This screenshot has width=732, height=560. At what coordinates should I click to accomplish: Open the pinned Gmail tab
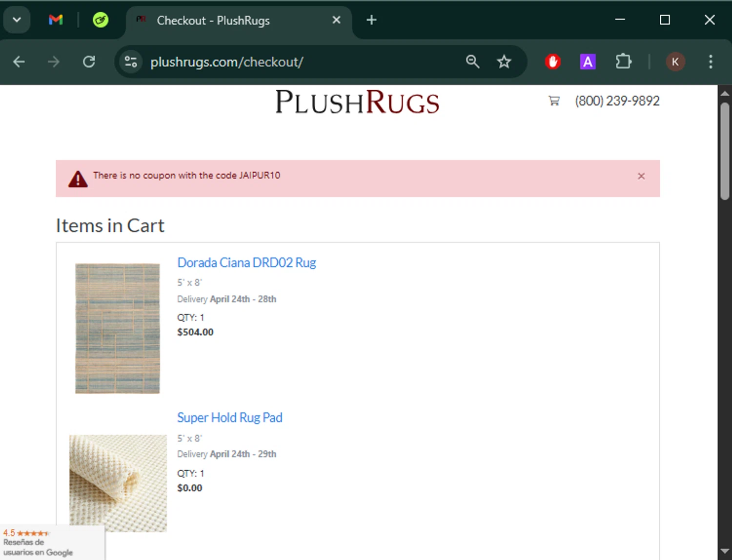[56, 20]
